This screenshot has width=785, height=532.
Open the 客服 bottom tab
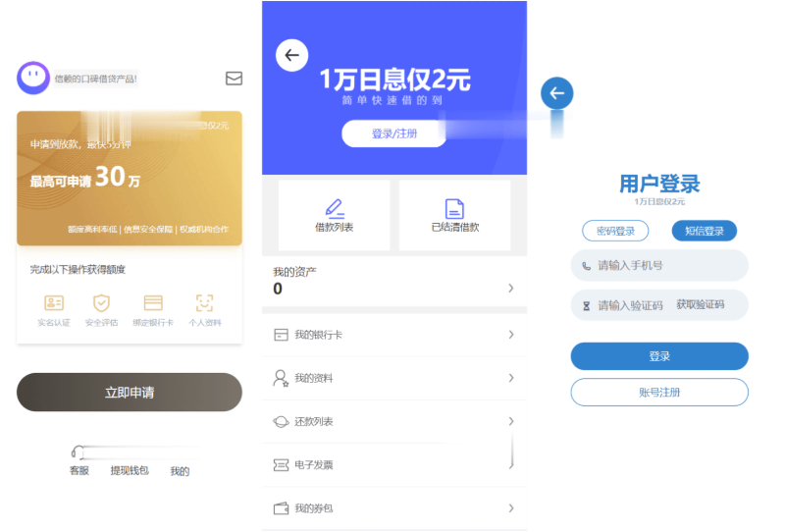point(78,471)
